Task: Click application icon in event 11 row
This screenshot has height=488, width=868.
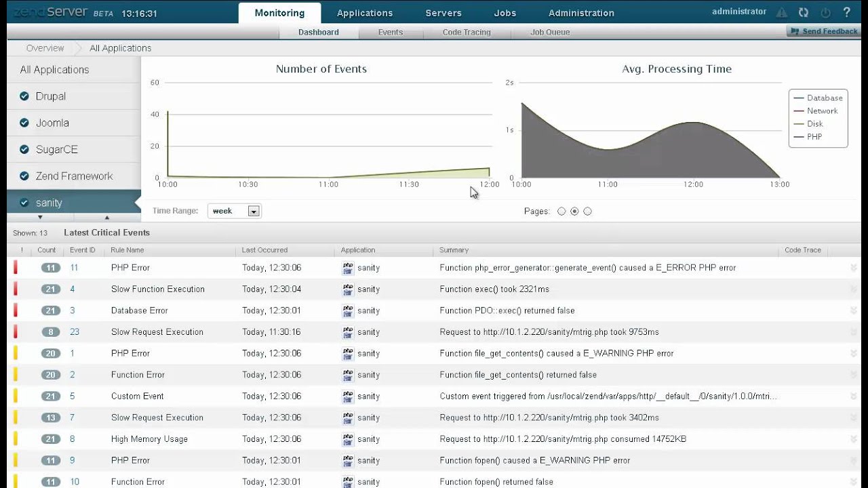Action: (x=348, y=268)
